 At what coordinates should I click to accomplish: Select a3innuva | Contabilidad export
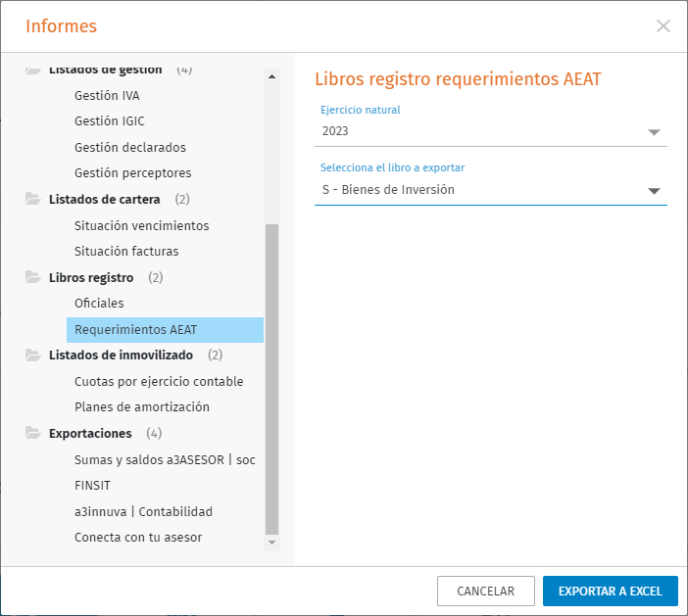tap(143, 511)
